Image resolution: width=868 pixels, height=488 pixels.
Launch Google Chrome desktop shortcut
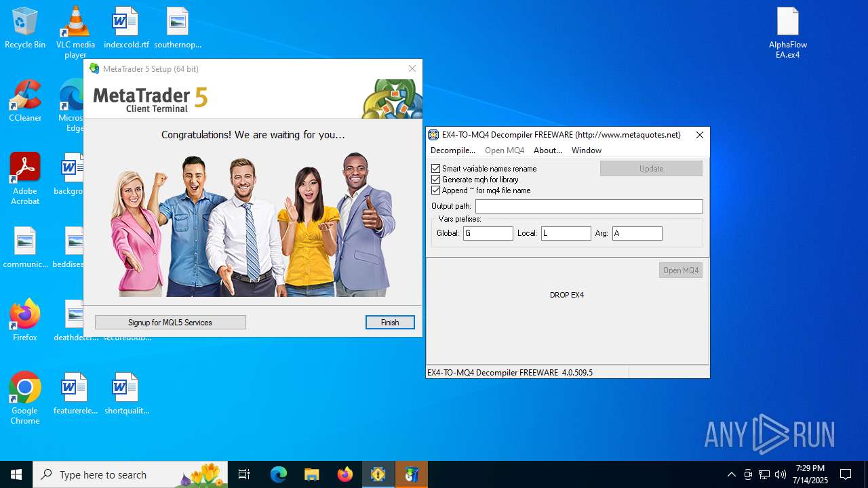pyautogui.click(x=25, y=399)
